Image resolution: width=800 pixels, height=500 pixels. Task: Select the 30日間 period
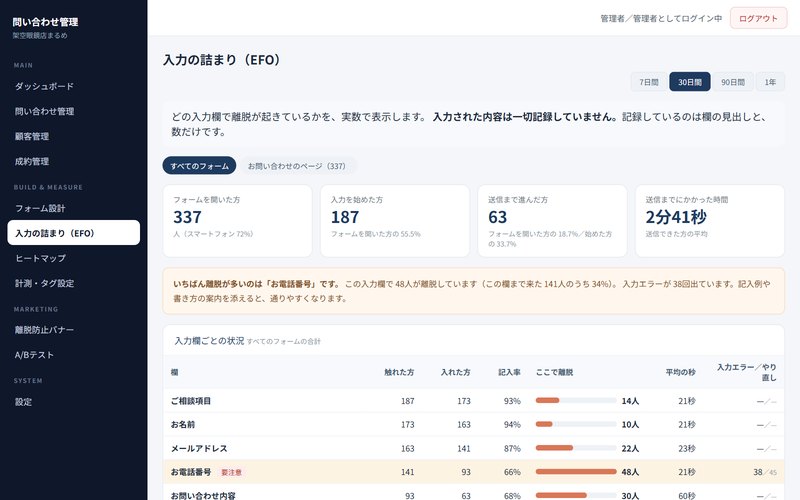[689, 82]
